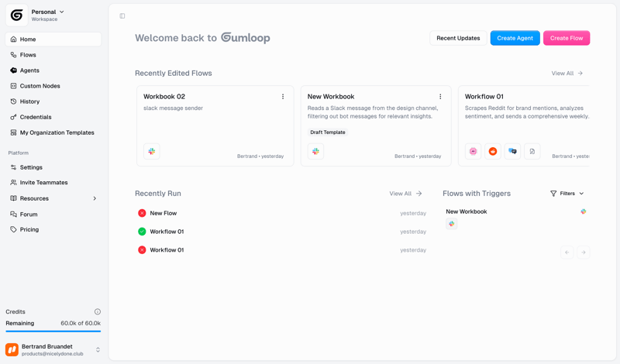Click the Pricing tag icon
Image resolution: width=620 pixels, height=364 pixels.
13,229
